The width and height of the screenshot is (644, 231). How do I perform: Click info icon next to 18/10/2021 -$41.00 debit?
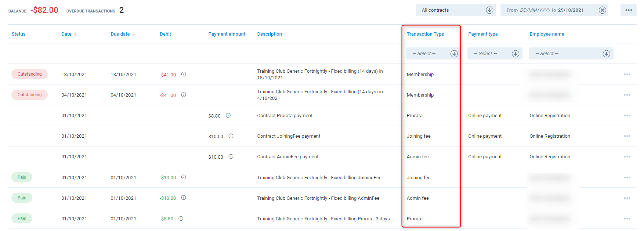click(x=184, y=74)
